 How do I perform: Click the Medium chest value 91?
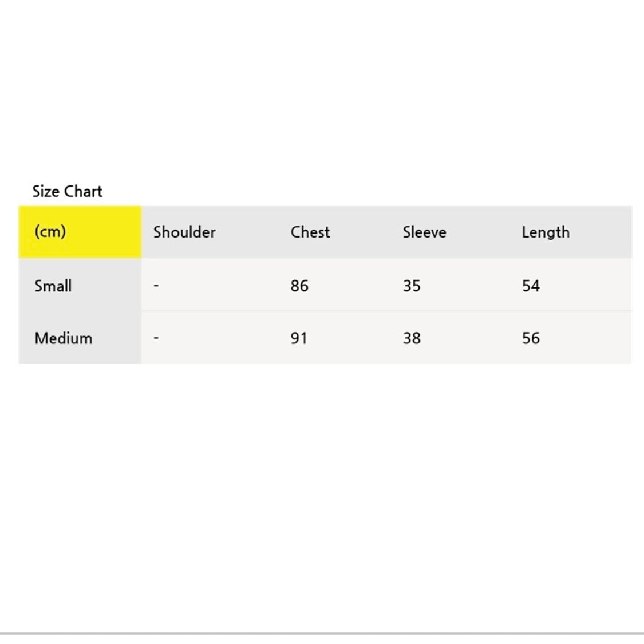pos(299,338)
